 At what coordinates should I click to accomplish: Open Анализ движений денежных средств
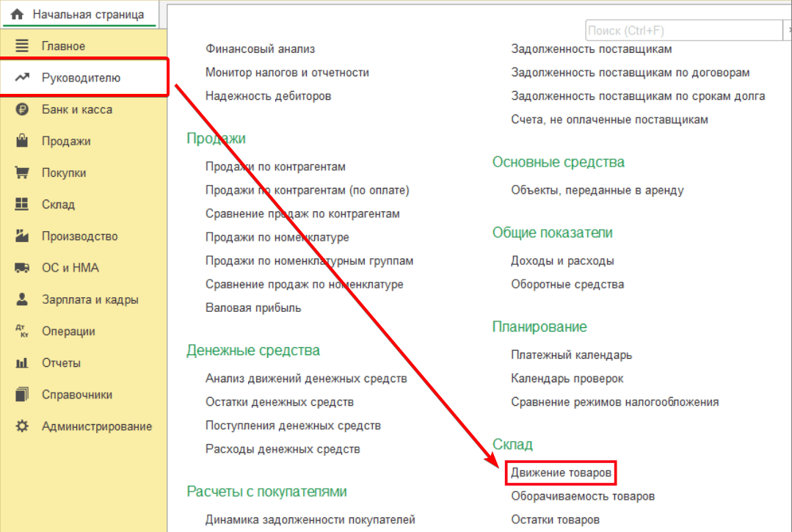[306, 379]
